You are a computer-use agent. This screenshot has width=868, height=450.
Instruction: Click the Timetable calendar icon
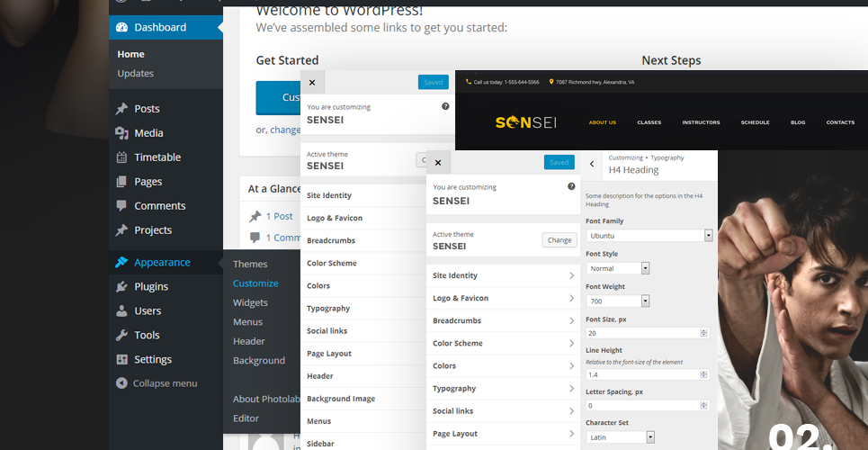[121, 157]
